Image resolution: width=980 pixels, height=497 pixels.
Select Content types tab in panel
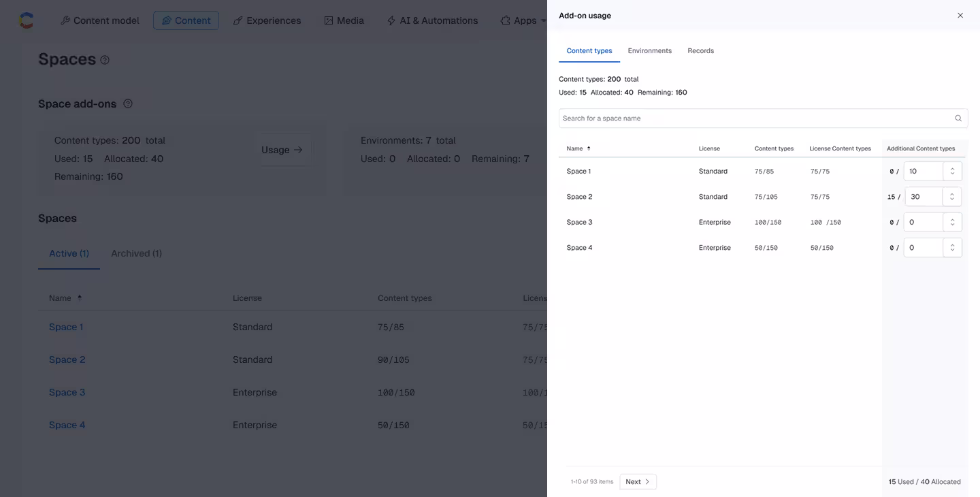tap(589, 51)
